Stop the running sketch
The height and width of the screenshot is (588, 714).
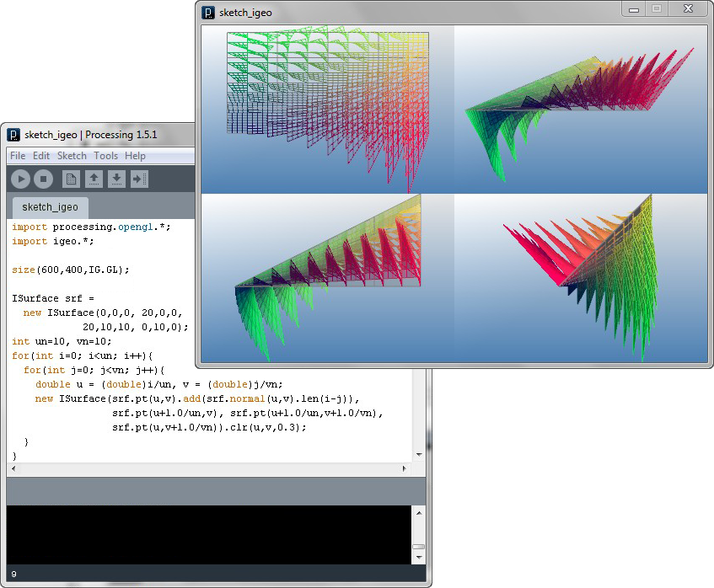[x=43, y=179]
